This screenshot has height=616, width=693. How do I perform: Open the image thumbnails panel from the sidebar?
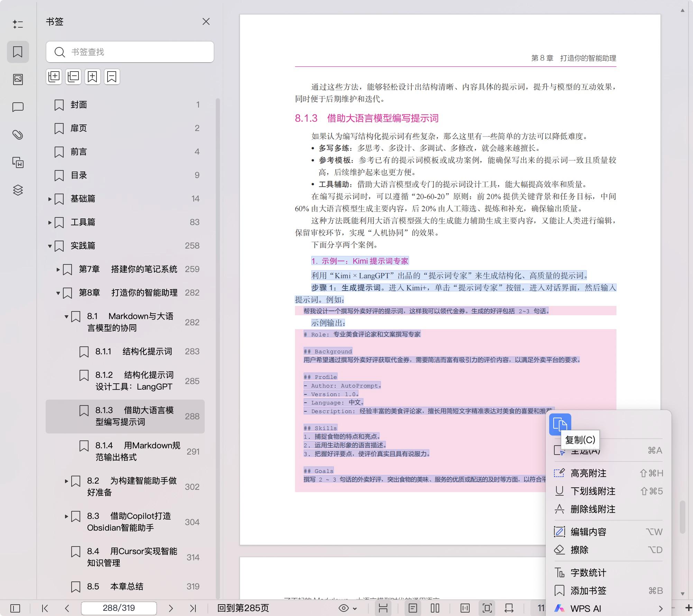[x=18, y=79]
